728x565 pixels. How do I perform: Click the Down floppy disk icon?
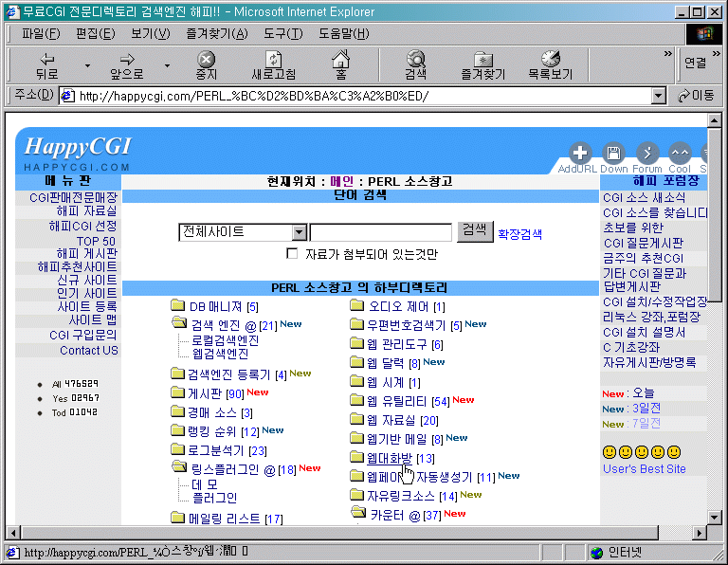613,153
